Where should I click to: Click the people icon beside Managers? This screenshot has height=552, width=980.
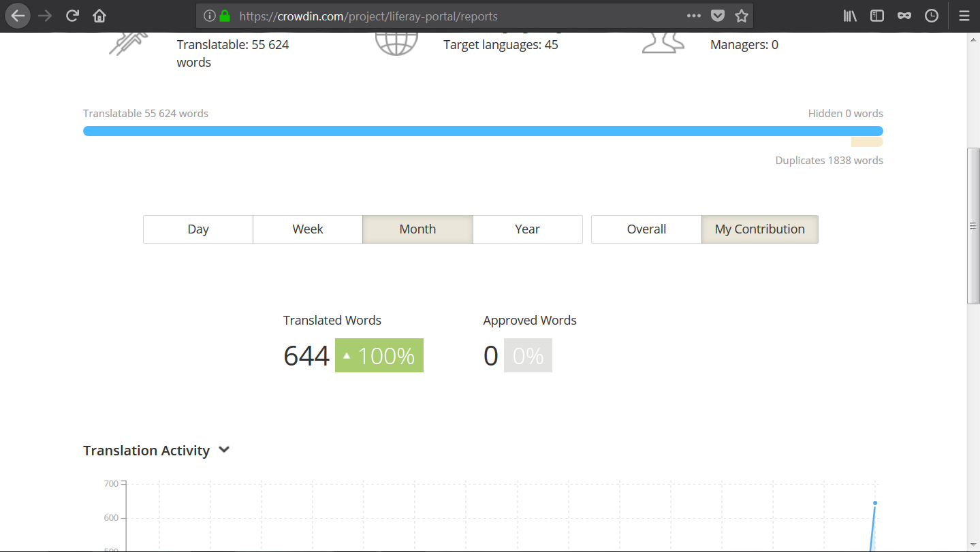click(x=663, y=44)
